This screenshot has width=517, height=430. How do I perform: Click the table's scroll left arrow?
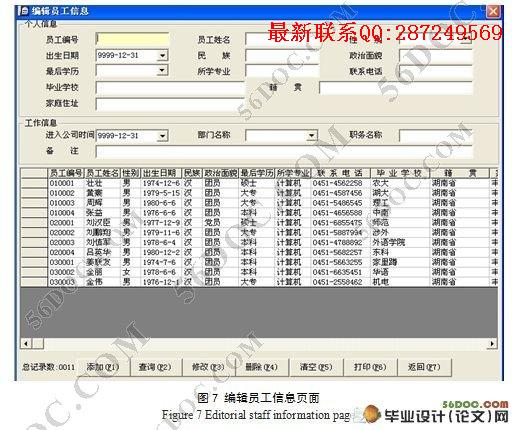point(26,343)
